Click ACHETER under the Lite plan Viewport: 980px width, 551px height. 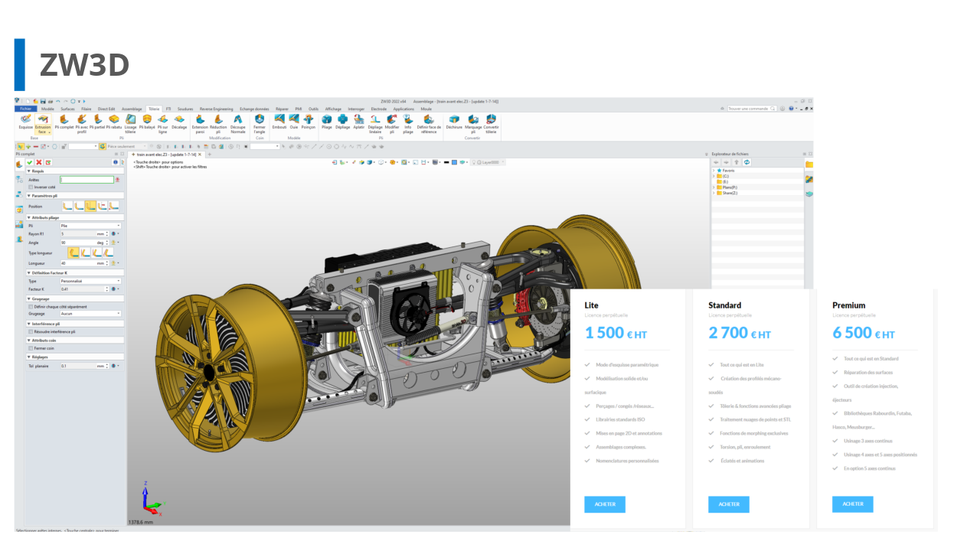(x=605, y=504)
